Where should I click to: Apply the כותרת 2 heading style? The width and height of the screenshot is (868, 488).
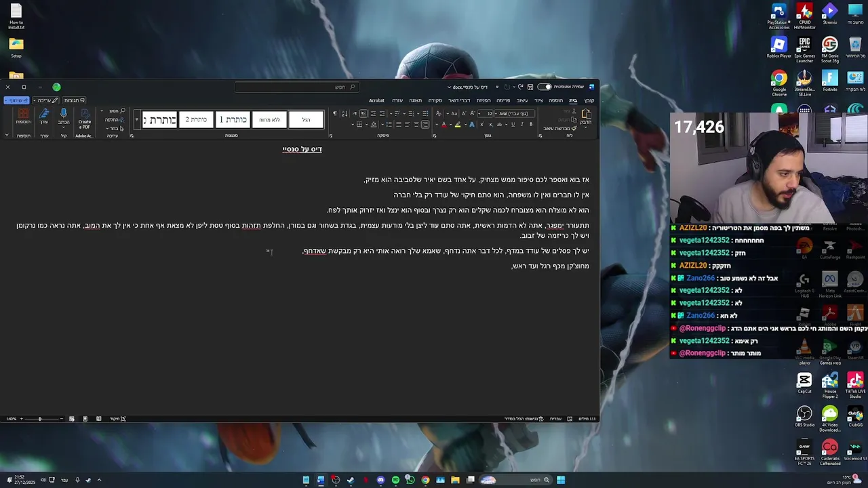[196, 120]
